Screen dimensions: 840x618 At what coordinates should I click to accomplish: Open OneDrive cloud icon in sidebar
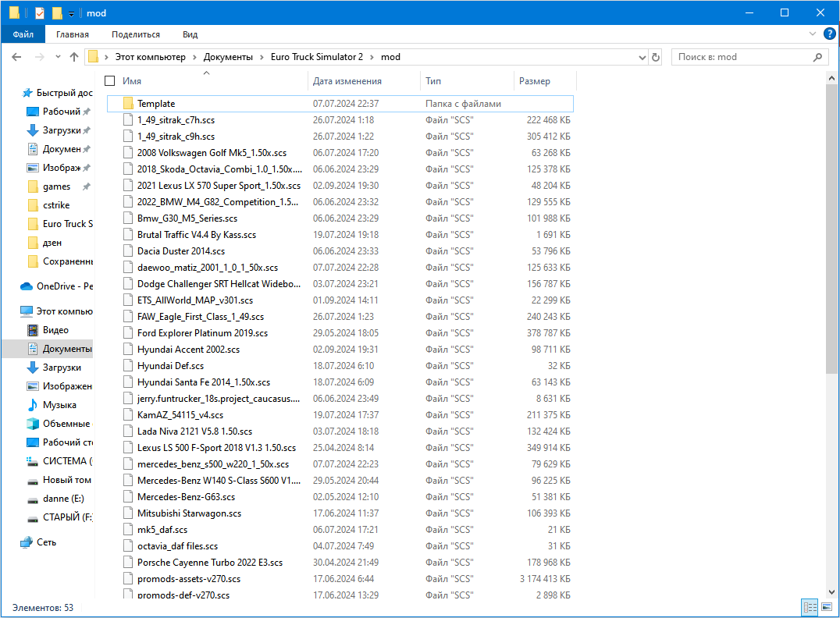[27, 286]
